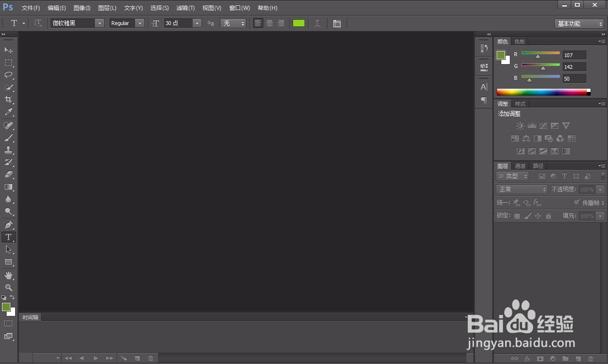Open the anti-aliasing method dropdown

coord(233,23)
